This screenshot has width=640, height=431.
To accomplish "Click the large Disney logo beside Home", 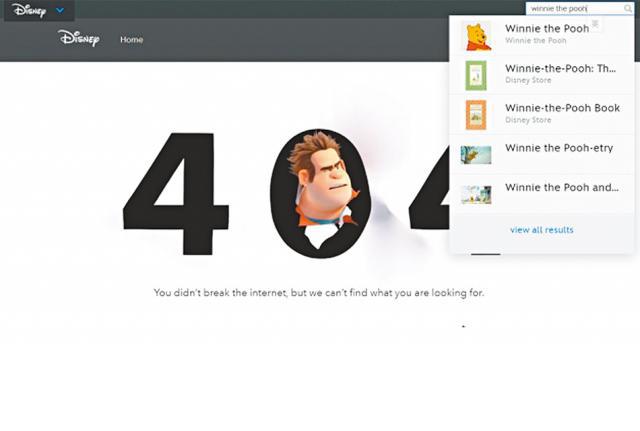I will point(79,38).
